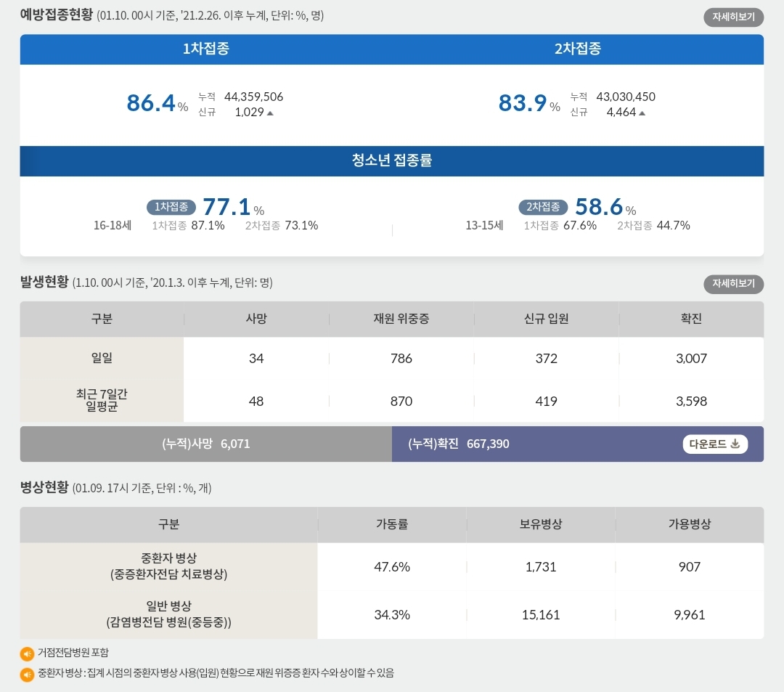This screenshot has width=784, height=692.
Task: Click daily new admissions value 372
Action: (x=547, y=359)
